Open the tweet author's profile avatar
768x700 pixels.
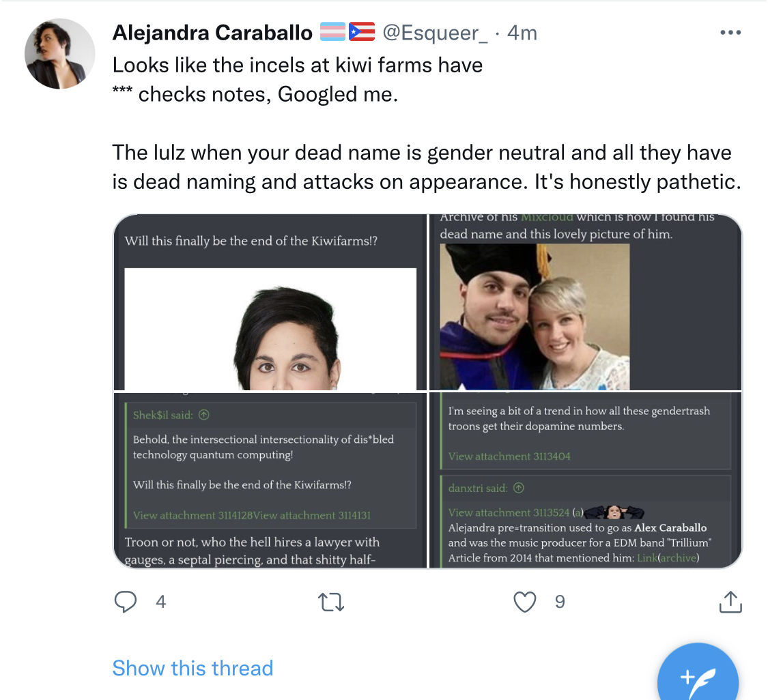(x=59, y=54)
